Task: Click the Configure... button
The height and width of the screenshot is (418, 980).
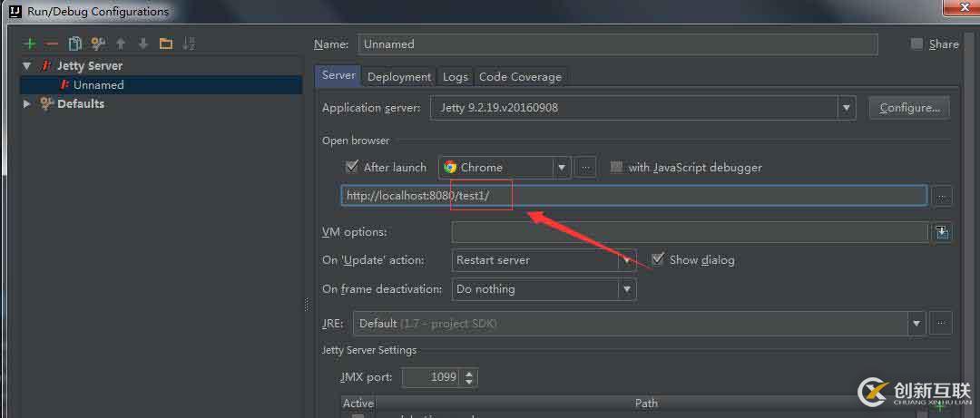Action: click(909, 108)
